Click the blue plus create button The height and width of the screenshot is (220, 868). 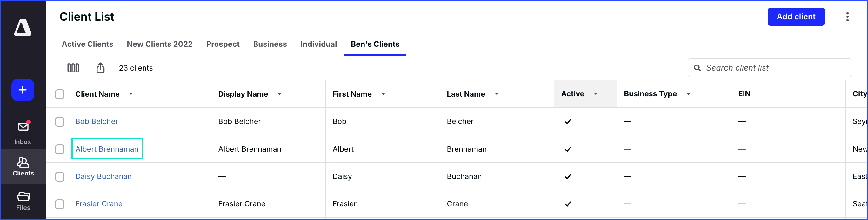pos(23,90)
